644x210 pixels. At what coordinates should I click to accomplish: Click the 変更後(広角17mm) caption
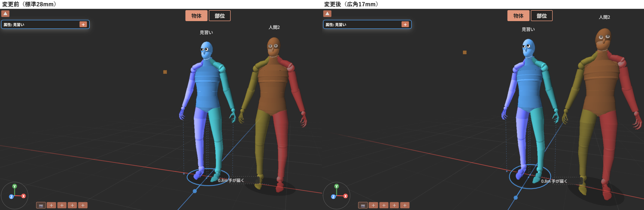[x=351, y=4]
